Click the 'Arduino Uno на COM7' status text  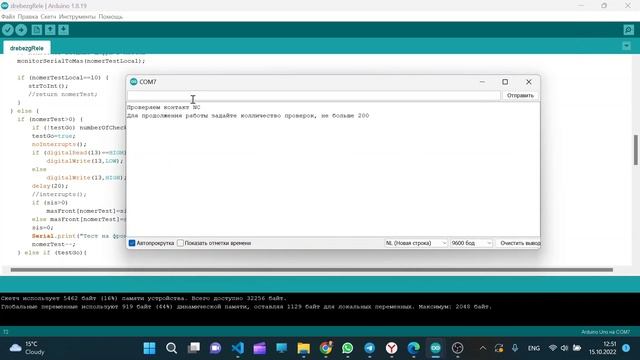[605, 332]
